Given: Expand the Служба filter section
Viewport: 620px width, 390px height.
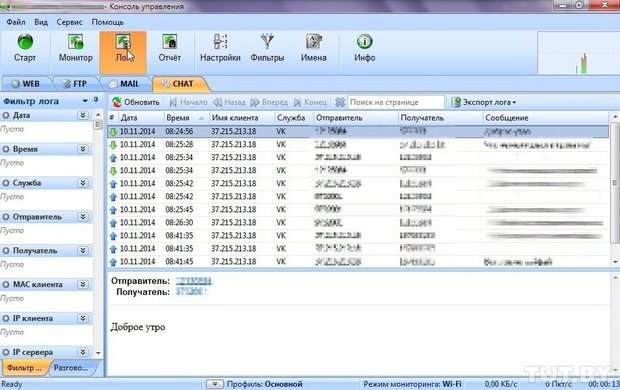Looking at the screenshot, I should coord(83,183).
